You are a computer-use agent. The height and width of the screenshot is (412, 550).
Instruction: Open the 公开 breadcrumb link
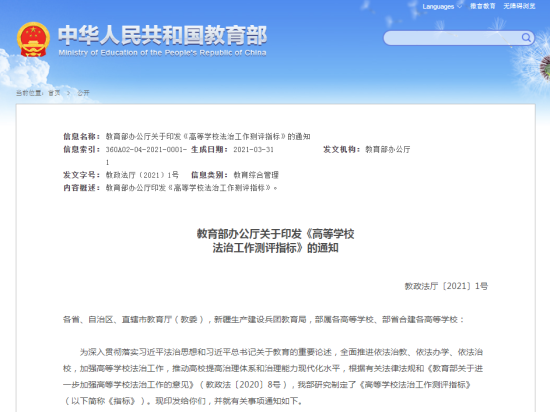tap(83, 93)
